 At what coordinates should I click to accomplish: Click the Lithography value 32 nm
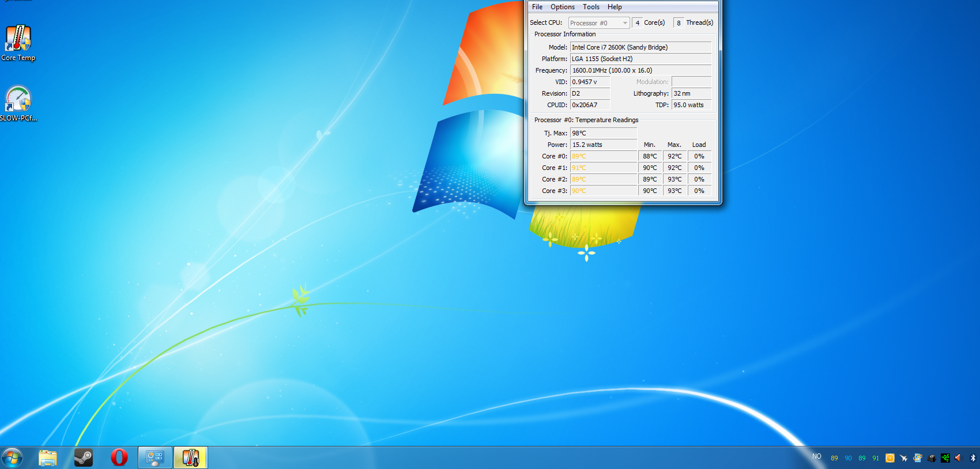point(691,93)
